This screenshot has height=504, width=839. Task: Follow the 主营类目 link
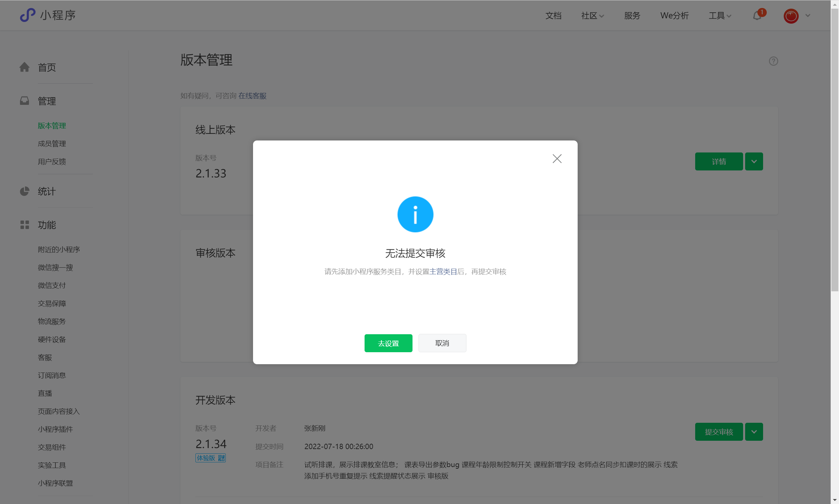pos(443,271)
